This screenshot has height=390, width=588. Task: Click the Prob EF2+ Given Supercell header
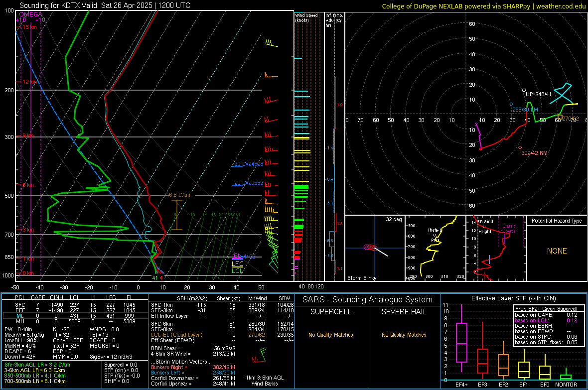[x=546, y=309]
